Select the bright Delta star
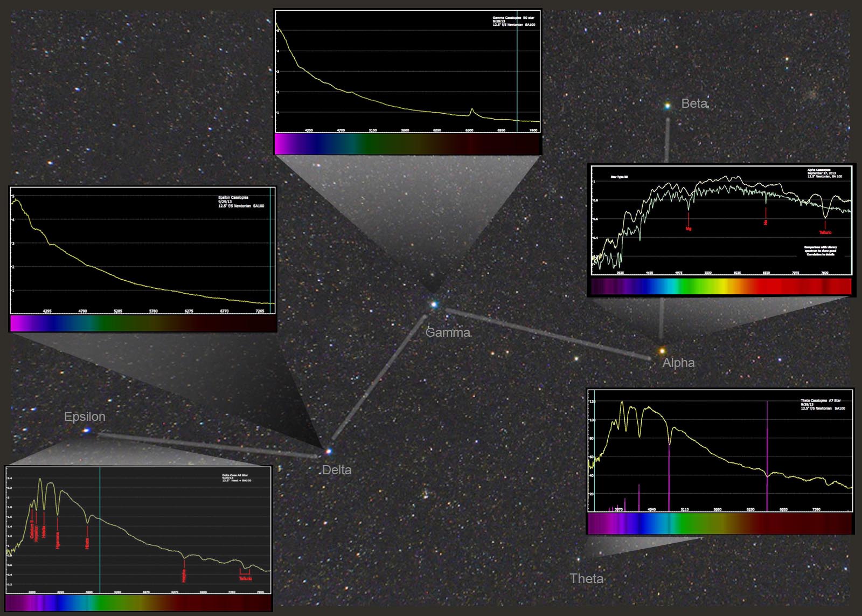 [329, 451]
